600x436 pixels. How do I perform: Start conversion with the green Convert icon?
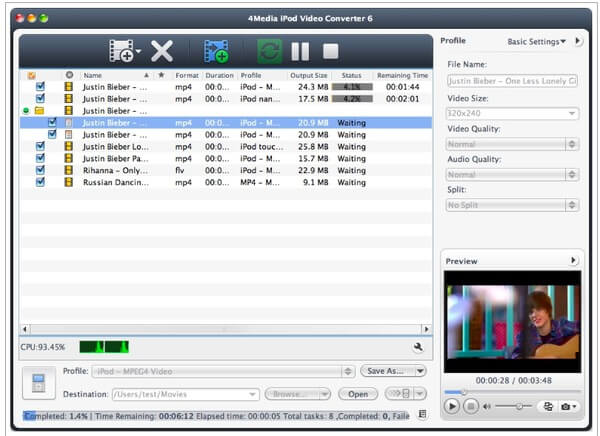pos(269,51)
